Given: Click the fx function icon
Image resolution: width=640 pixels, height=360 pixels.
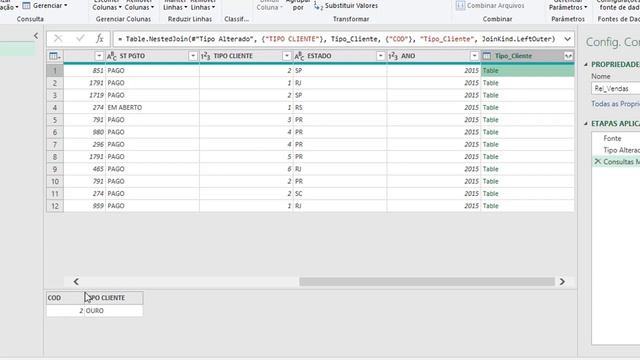Looking at the screenshot, I should point(100,39).
